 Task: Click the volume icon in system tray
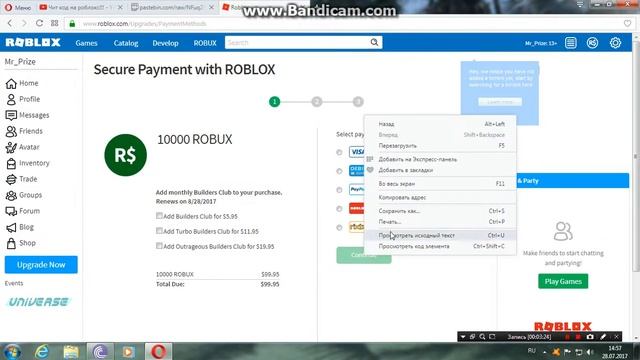click(590, 352)
